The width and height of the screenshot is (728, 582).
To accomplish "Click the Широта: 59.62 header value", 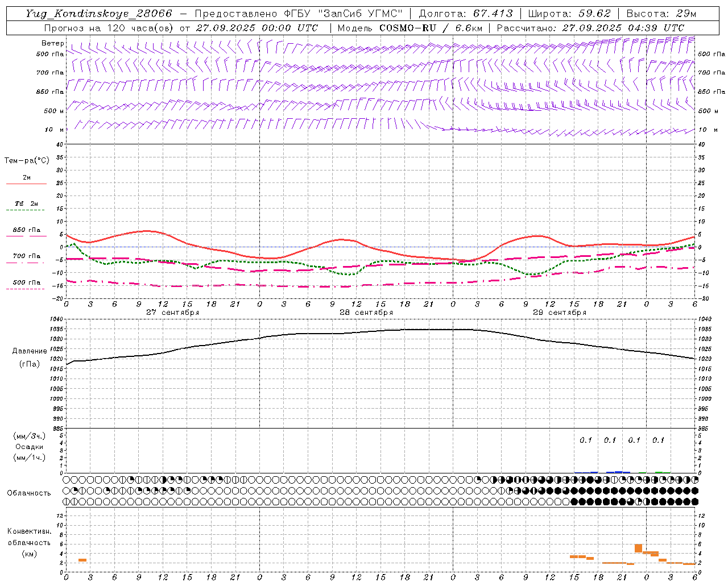I will (569, 14).
